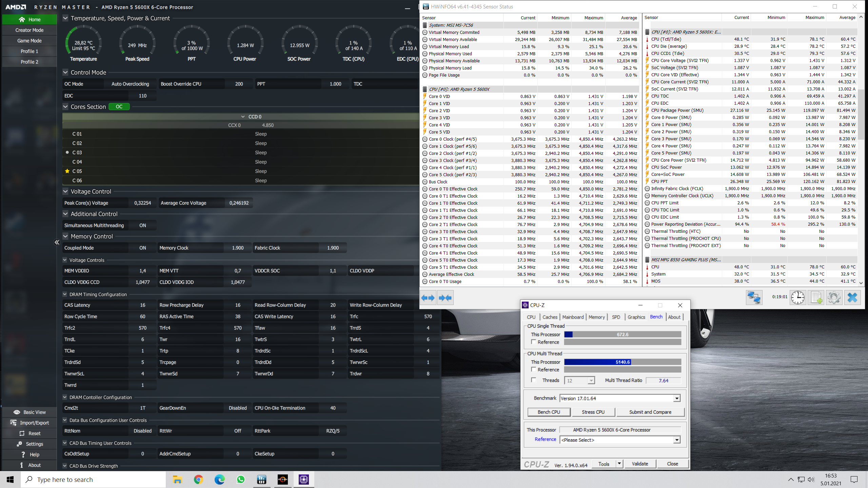Open the About info entry in sidebar

coord(22,465)
